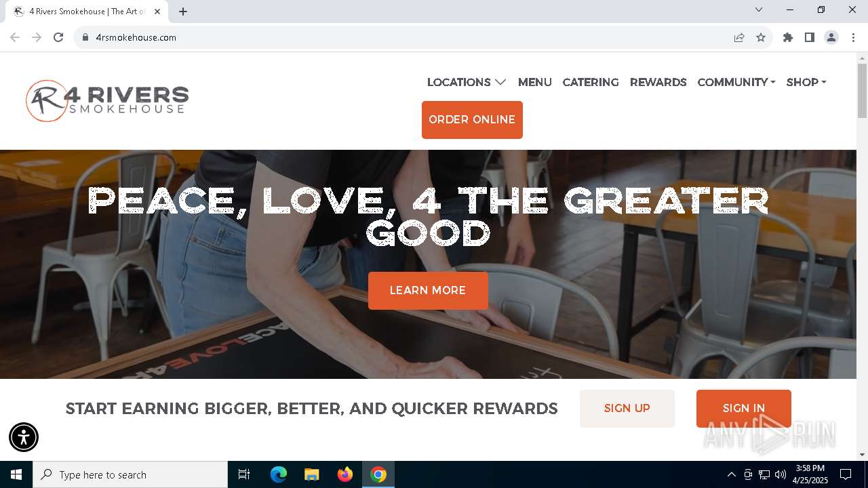Open the Chrome three-dot menu
This screenshot has width=868, height=488.
853,37
